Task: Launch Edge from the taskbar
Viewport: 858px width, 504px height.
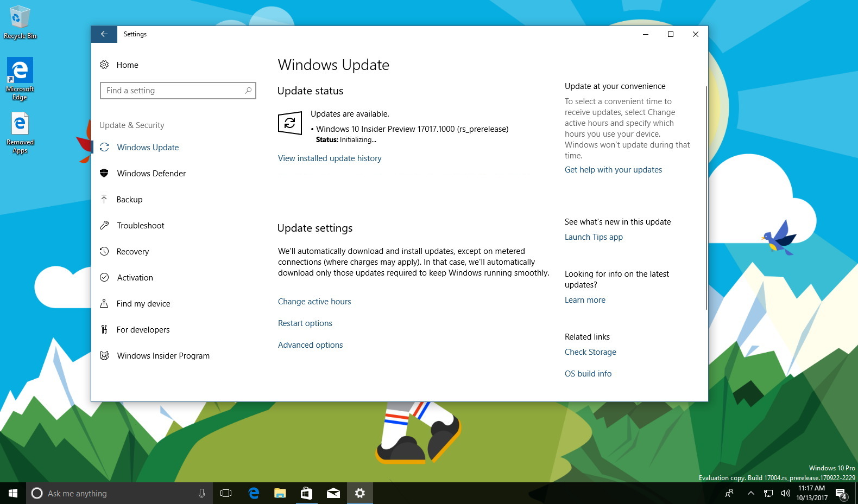Action: tap(253, 493)
